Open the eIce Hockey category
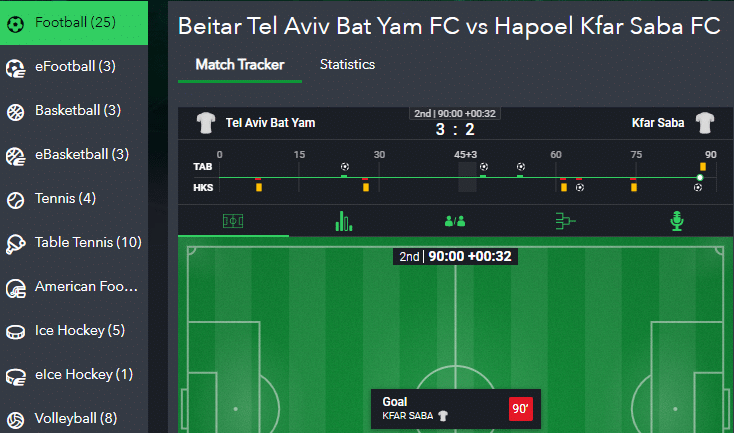This screenshot has height=433, width=734. pyautogui.click(x=74, y=374)
